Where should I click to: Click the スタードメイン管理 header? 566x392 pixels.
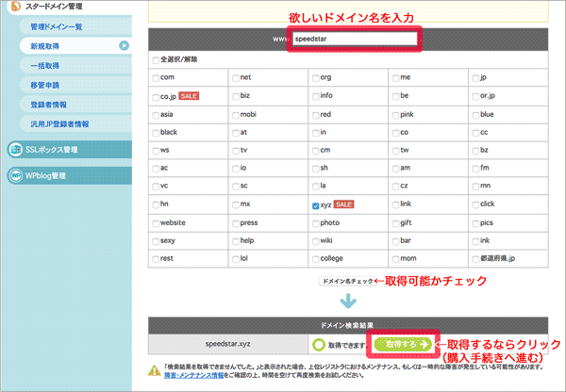click(x=54, y=7)
